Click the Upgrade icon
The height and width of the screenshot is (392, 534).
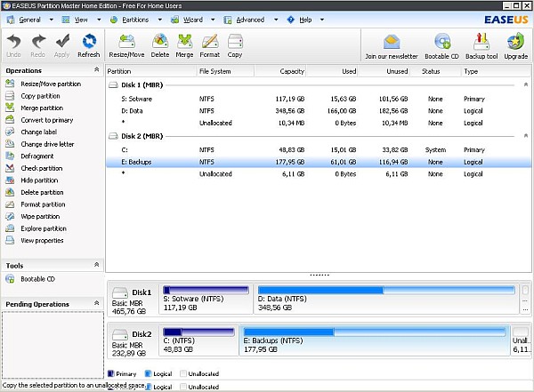(516, 46)
